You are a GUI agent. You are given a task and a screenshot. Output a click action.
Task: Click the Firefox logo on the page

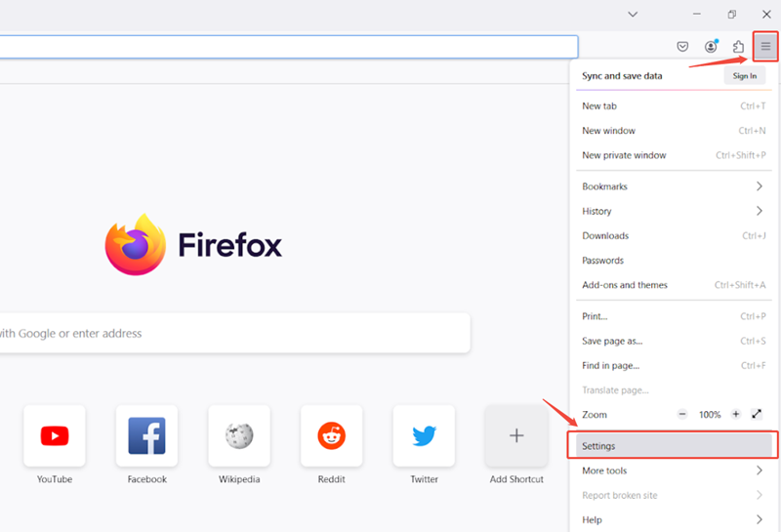[136, 244]
